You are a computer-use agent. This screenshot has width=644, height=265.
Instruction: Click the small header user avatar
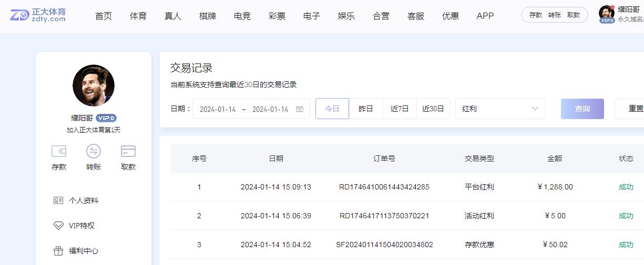pos(606,13)
